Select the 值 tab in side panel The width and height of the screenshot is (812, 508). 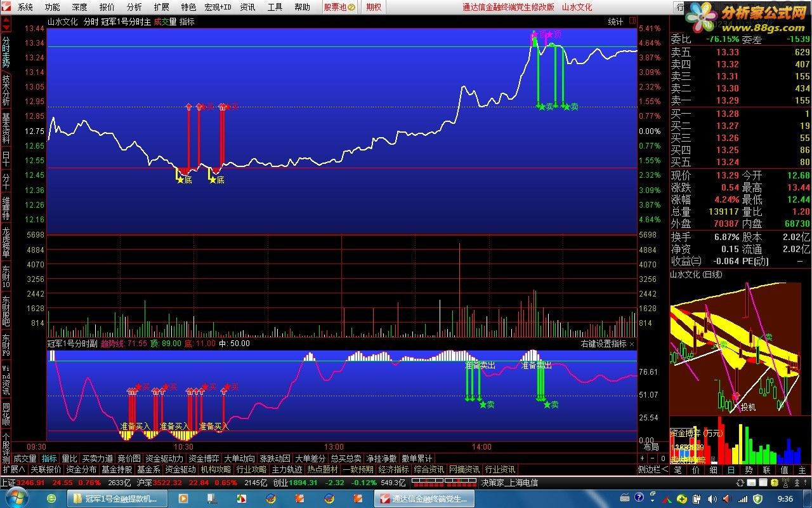(784, 470)
